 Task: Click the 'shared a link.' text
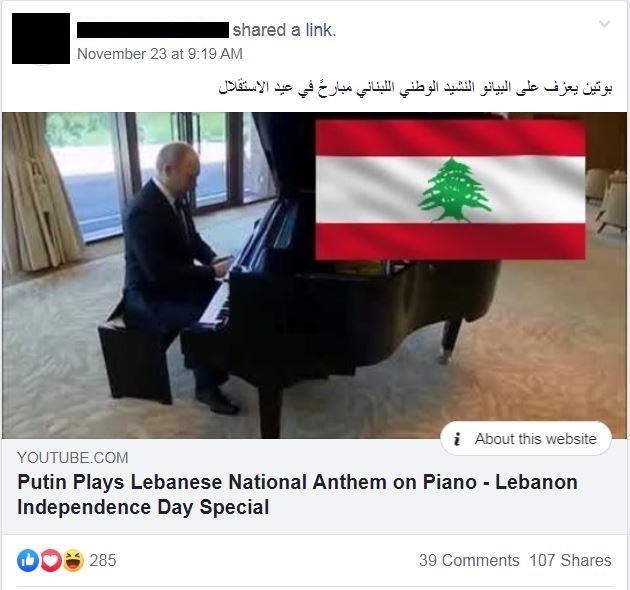[x=284, y=30]
